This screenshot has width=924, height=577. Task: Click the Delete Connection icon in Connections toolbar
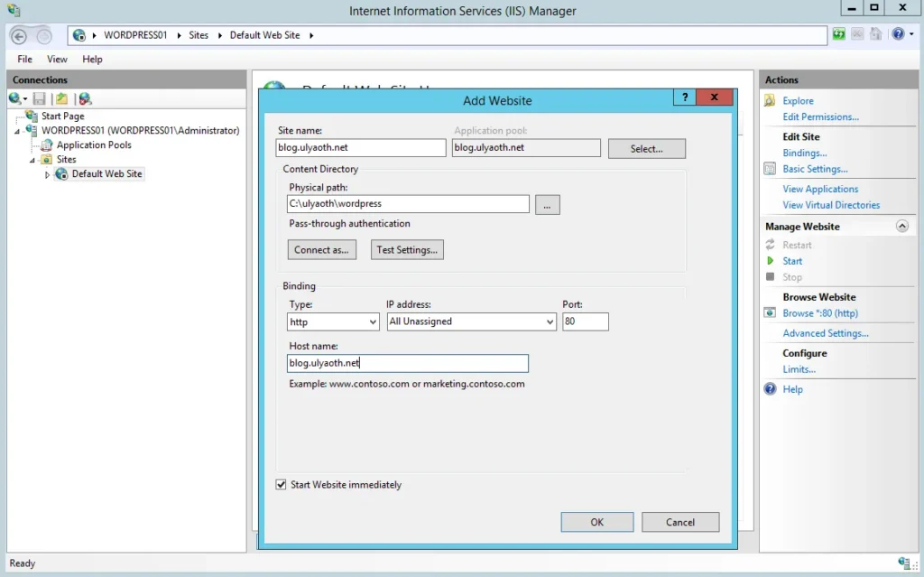pyautogui.click(x=85, y=98)
